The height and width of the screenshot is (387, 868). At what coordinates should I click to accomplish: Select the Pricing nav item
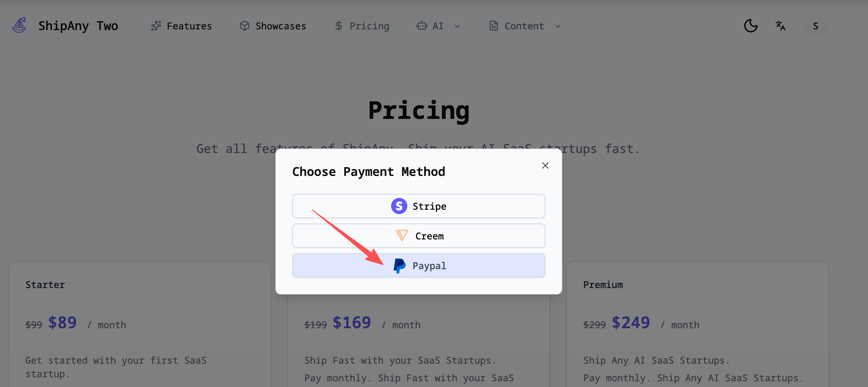click(x=362, y=26)
